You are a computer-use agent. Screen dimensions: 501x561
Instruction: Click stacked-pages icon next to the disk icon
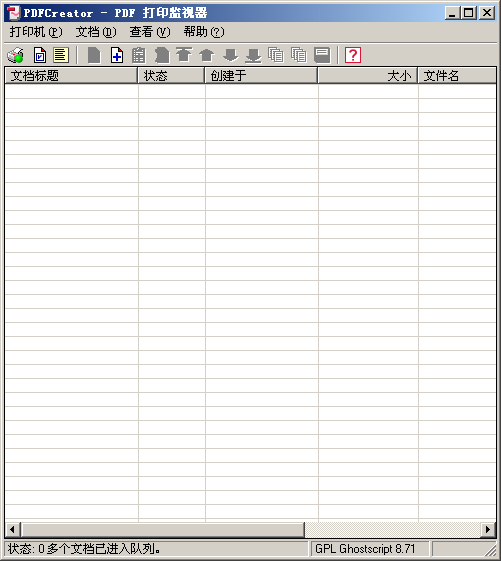tap(299, 55)
